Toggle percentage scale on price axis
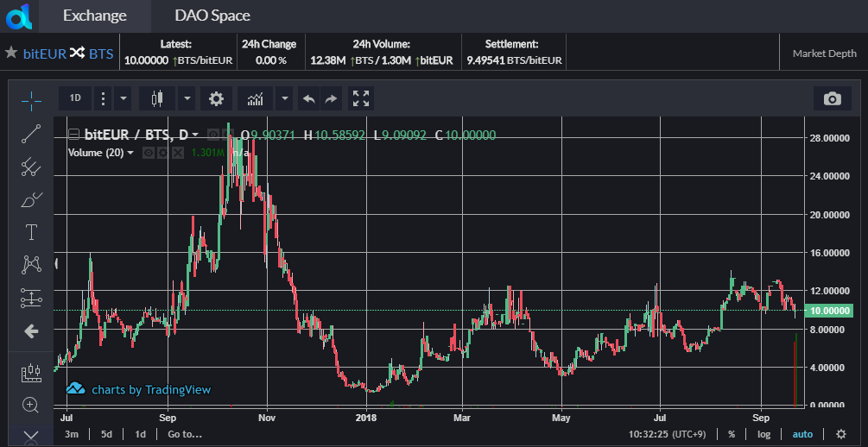The image size is (868, 447). 732,434
